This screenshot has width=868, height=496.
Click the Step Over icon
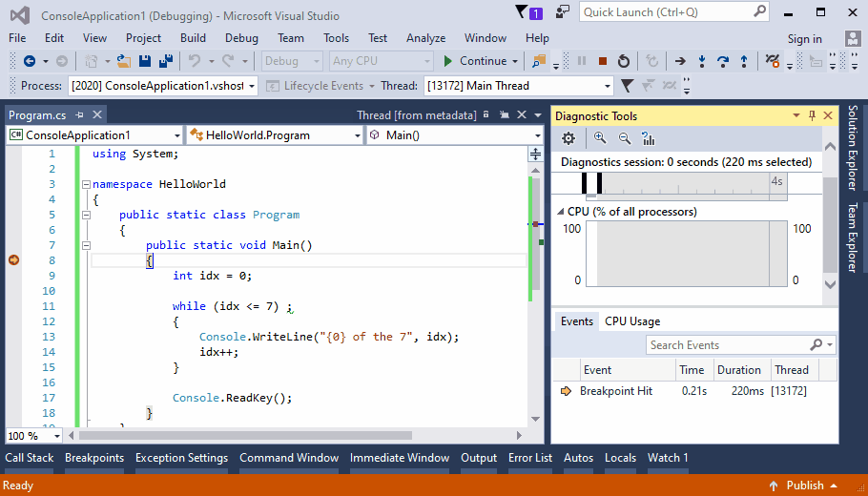click(x=722, y=61)
